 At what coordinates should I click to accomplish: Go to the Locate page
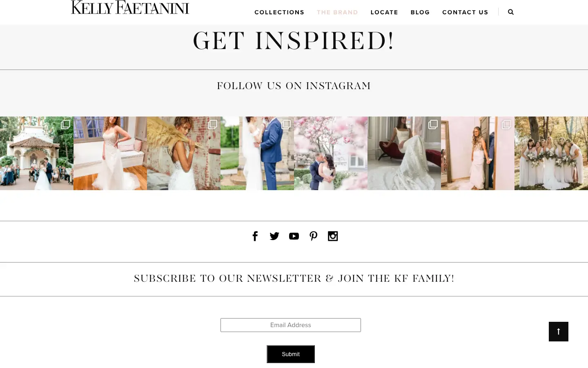pos(384,12)
